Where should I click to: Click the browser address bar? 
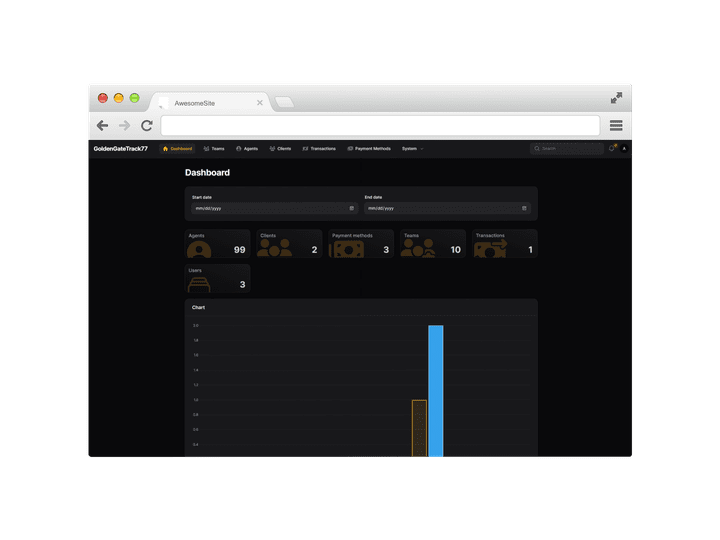pyautogui.click(x=380, y=125)
